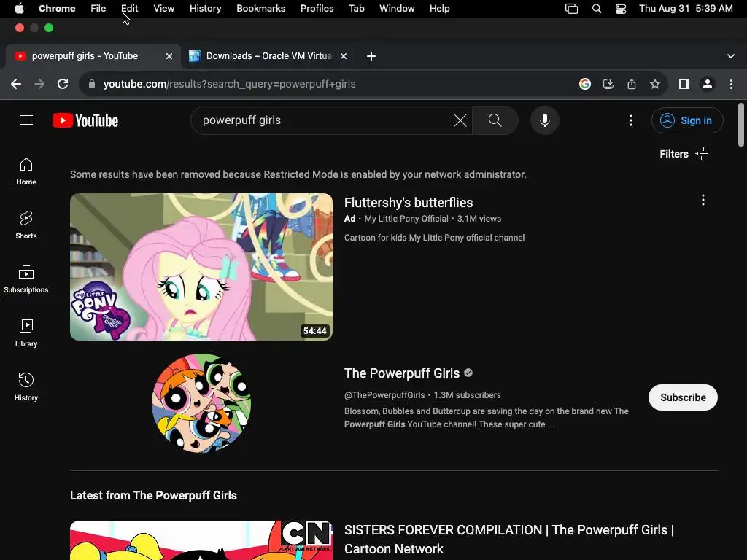Screen dimensions: 747x560
Task: Open History in the sidebar
Action: point(26,386)
